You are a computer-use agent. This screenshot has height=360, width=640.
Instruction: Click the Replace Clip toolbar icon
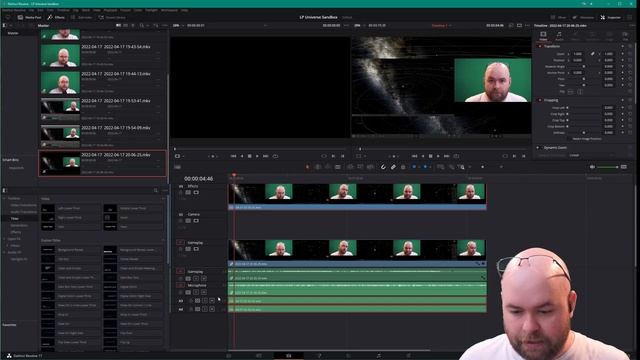[370, 167]
